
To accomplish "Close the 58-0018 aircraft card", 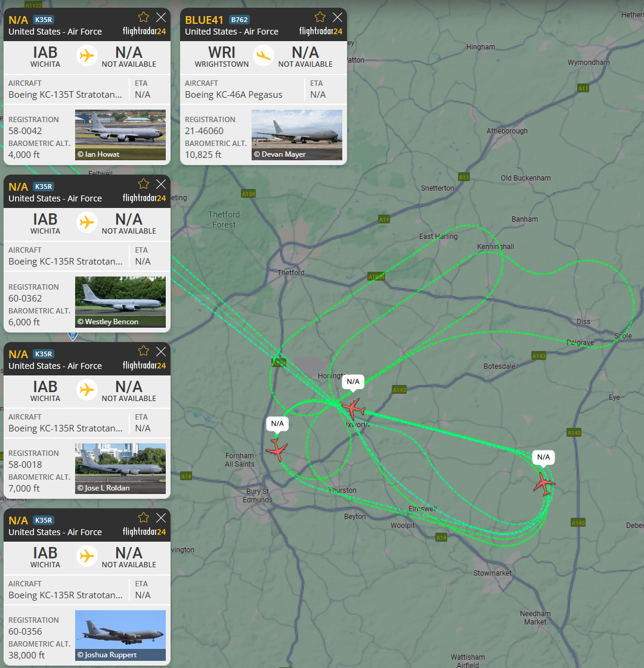I will (161, 352).
